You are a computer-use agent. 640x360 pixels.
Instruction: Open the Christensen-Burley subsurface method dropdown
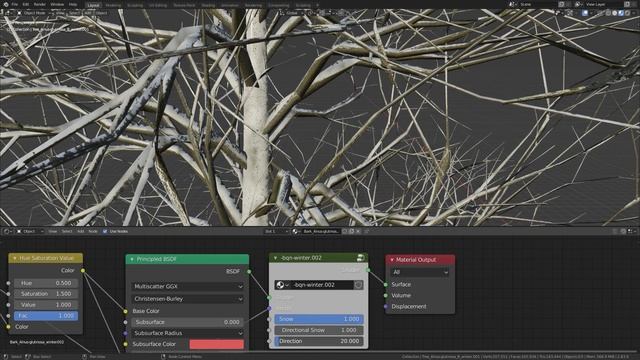187,299
